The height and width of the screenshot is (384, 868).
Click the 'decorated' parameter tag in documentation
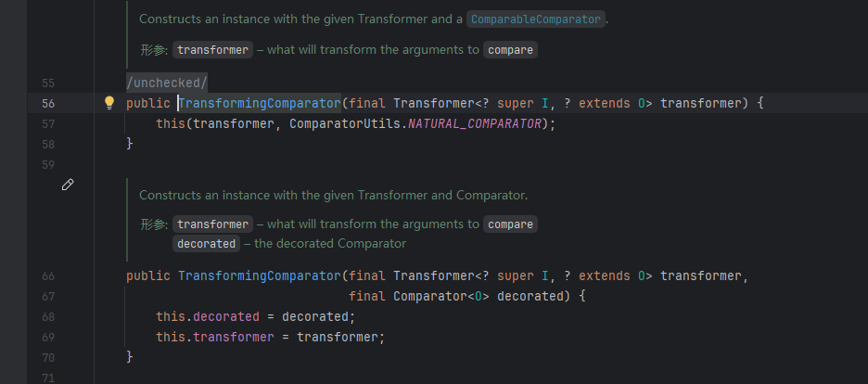tap(206, 244)
